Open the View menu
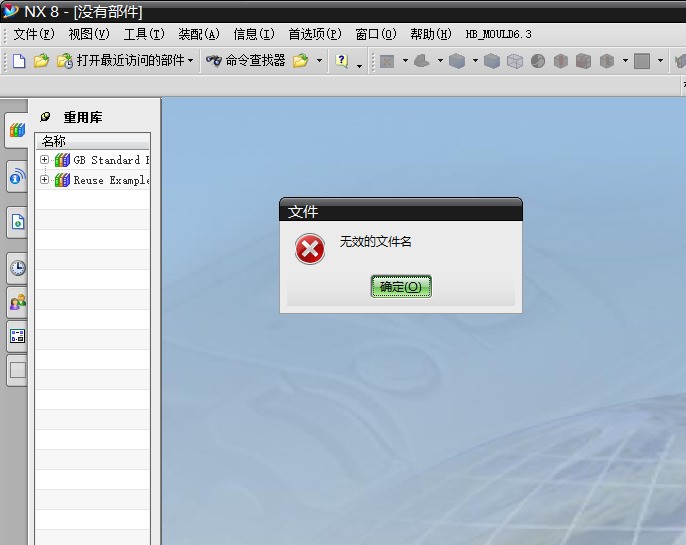The width and height of the screenshot is (686, 545). [x=89, y=34]
